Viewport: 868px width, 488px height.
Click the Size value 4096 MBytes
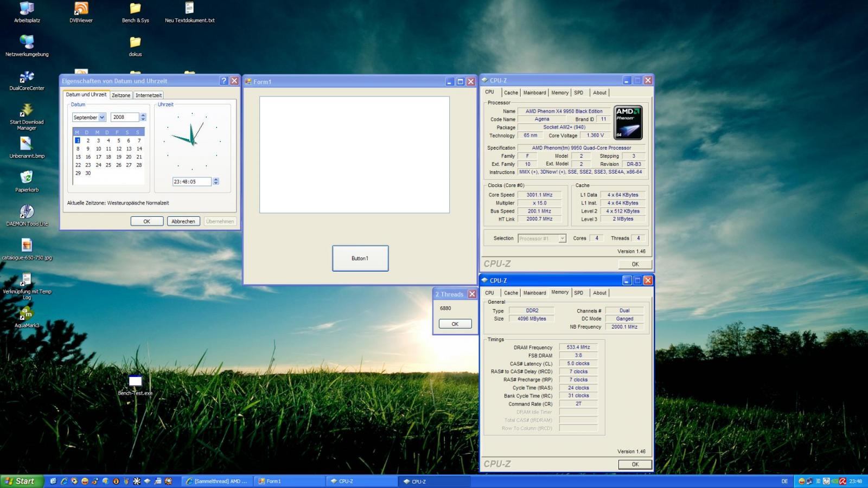tap(532, 319)
